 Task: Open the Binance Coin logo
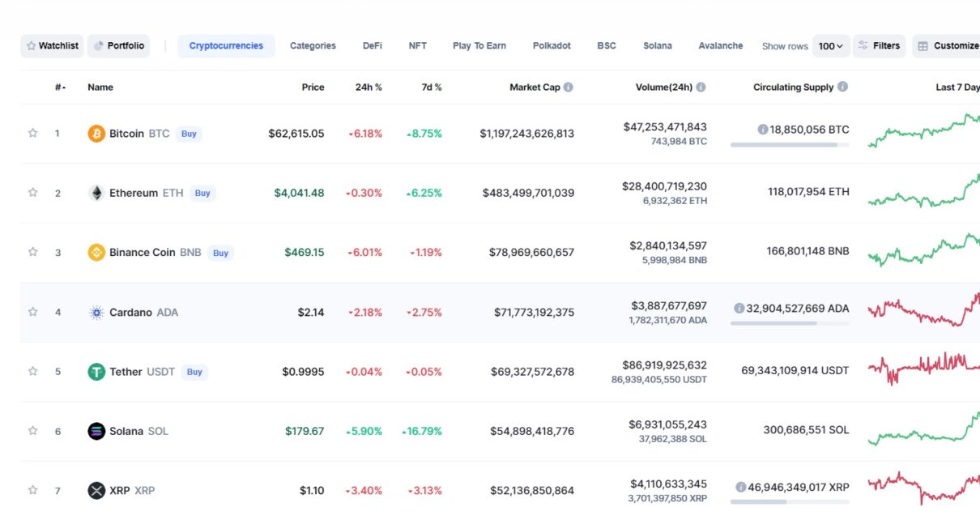(96, 253)
